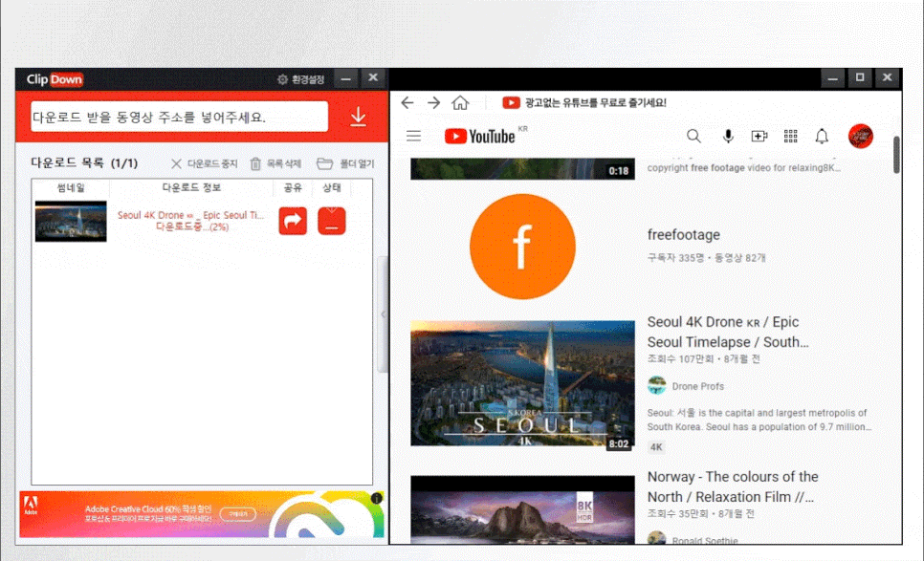Screen dimensions: 924x561
Task: Click the 다운로드 정보 column header
Action: coord(191,187)
